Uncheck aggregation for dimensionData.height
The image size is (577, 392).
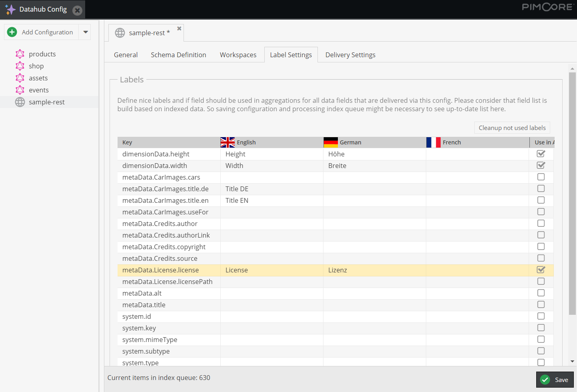541,154
